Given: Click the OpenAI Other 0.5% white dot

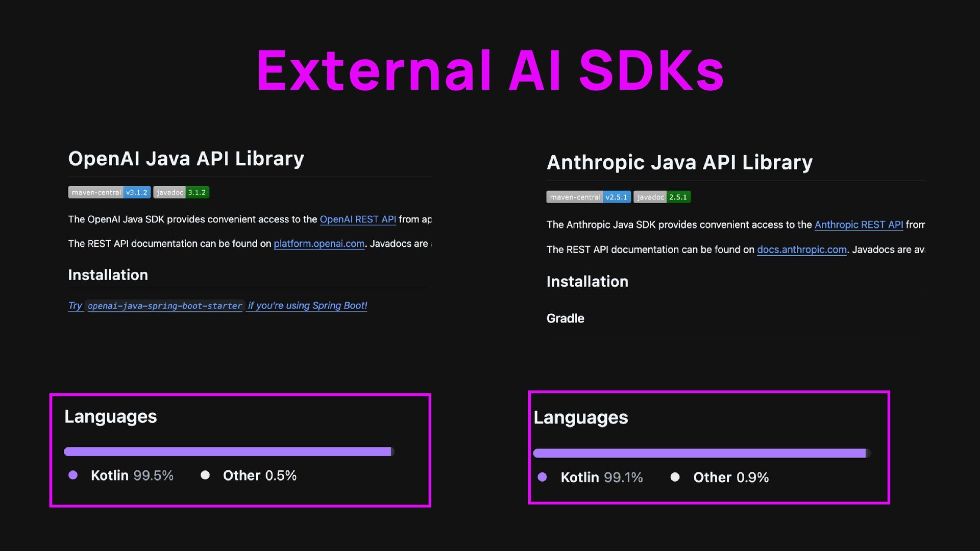Looking at the screenshot, I should [x=205, y=475].
